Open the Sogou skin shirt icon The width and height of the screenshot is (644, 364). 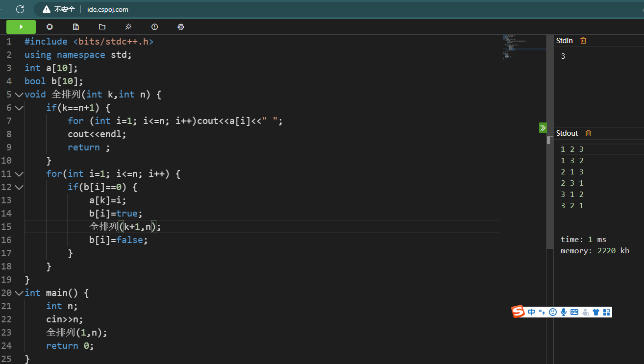pyautogui.click(x=596, y=312)
